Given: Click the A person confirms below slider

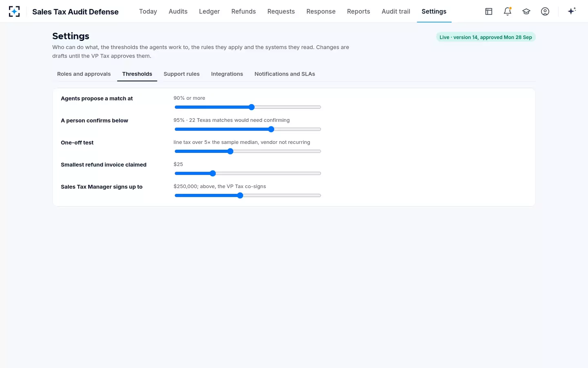Looking at the screenshot, I should click(247, 129).
